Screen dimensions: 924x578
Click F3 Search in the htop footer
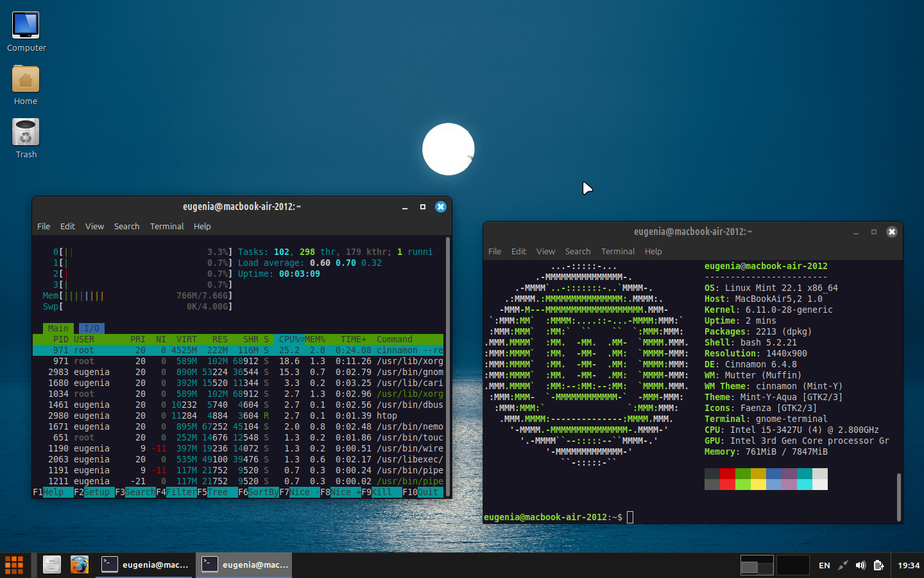click(135, 492)
